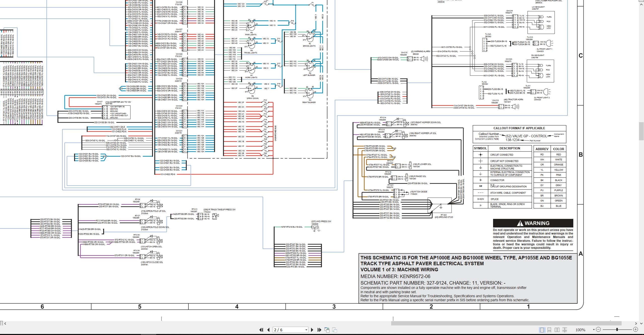Viewport: 644px width, 335px height.
Task: Click the ABBREV column header
Action: pos(542,149)
